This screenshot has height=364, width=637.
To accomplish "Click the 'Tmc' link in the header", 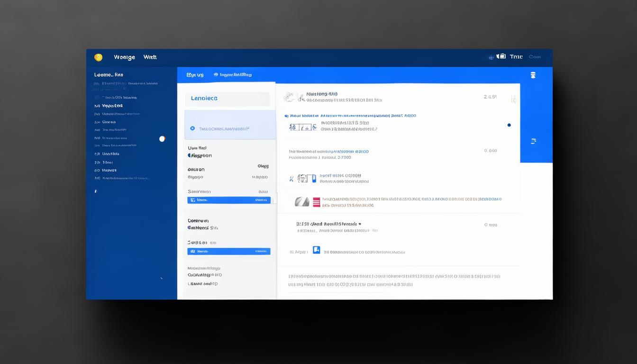I will tap(516, 57).
